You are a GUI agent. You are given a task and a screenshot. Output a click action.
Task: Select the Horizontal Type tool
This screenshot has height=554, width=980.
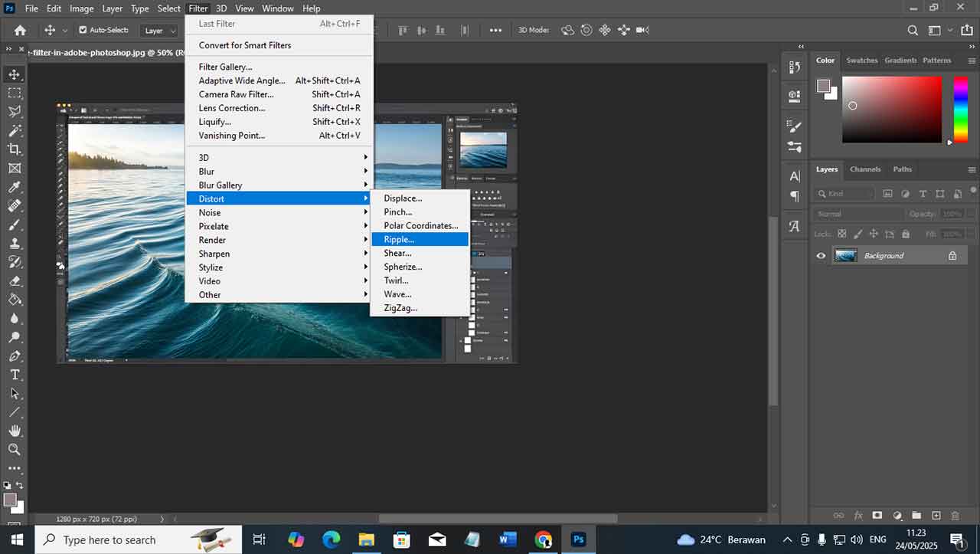pyautogui.click(x=14, y=375)
